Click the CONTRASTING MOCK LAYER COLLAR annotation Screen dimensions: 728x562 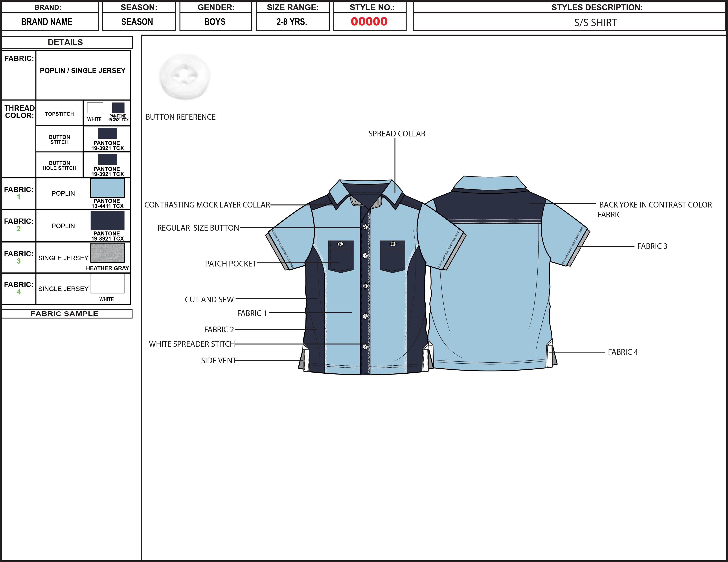207,205
